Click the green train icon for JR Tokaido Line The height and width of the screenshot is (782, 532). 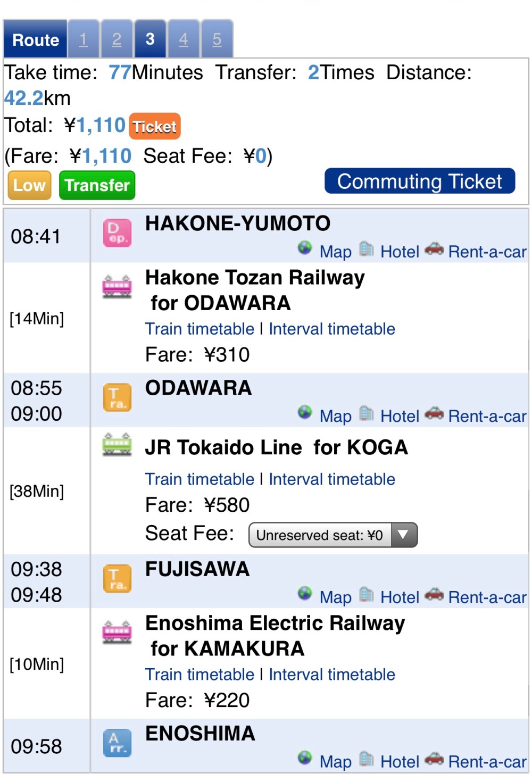(117, 444)
